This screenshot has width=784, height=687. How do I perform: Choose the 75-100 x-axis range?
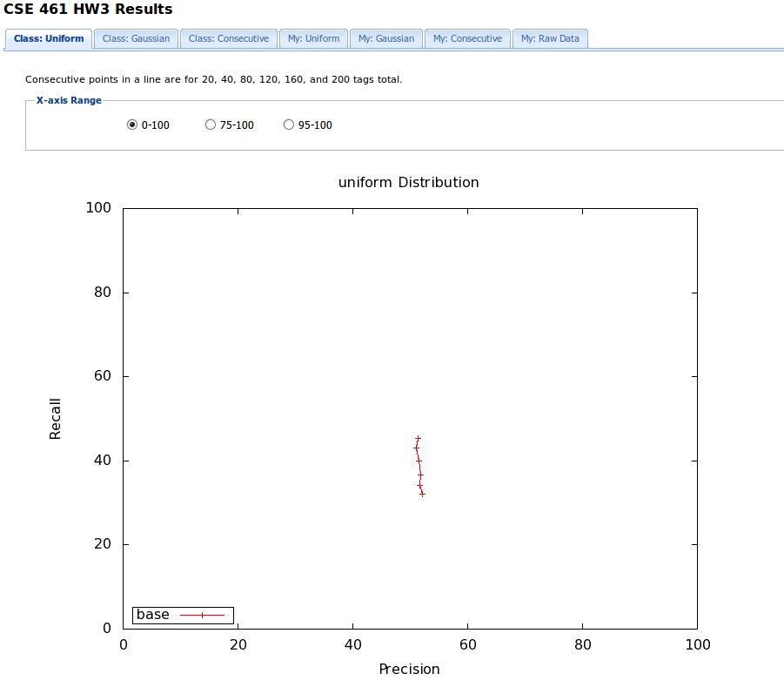(211, 125)
